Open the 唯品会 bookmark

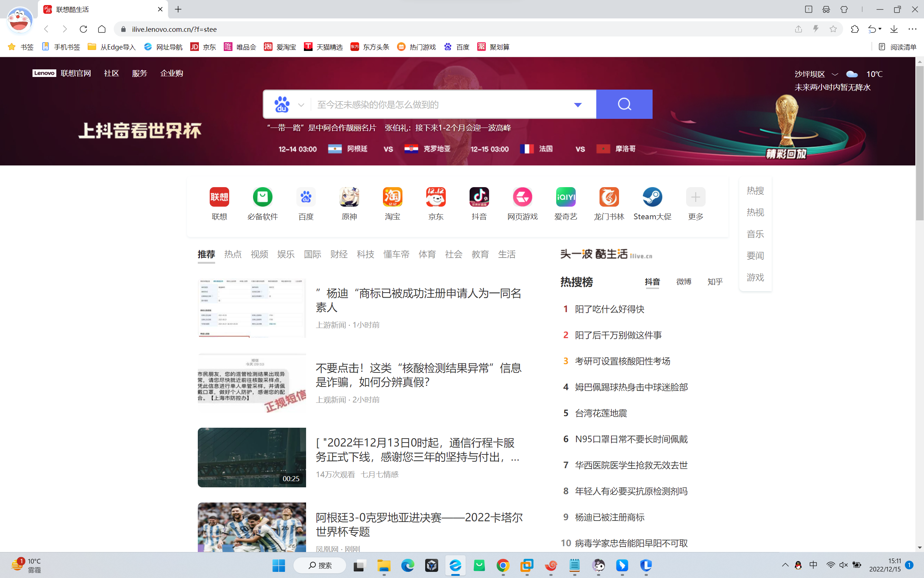(x=240, y=47)
